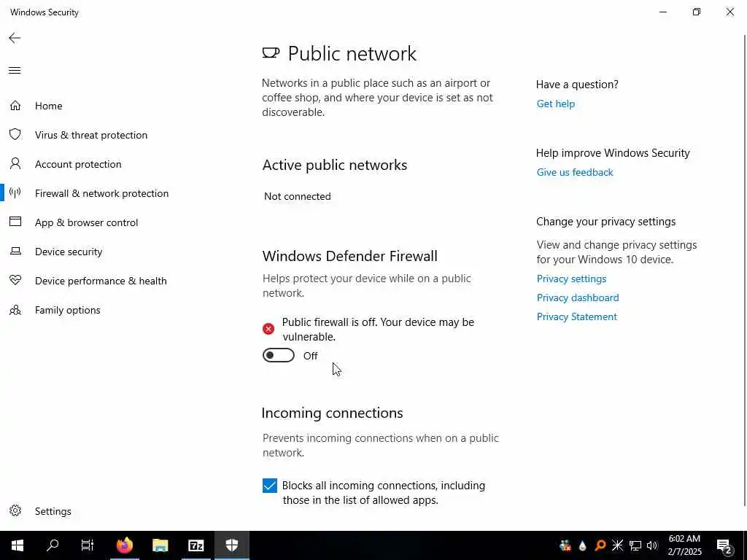Click the network tray icon

click(x=635, y=545)
